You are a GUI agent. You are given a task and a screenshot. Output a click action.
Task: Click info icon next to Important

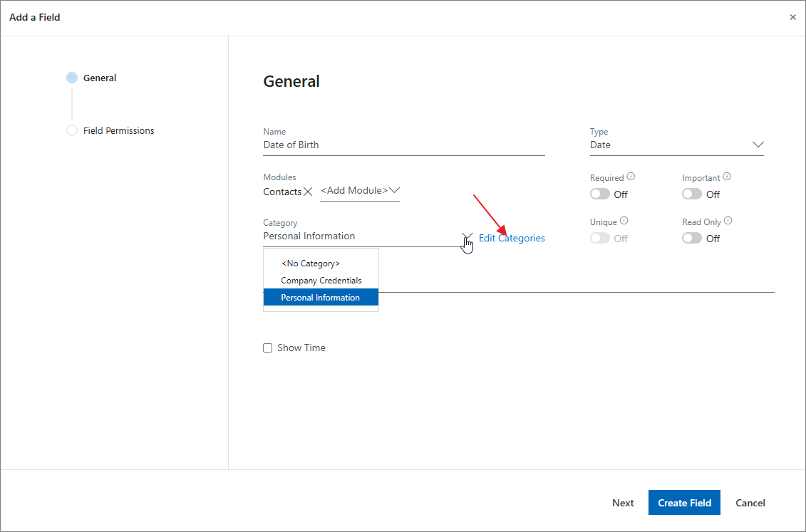point(727,177)
